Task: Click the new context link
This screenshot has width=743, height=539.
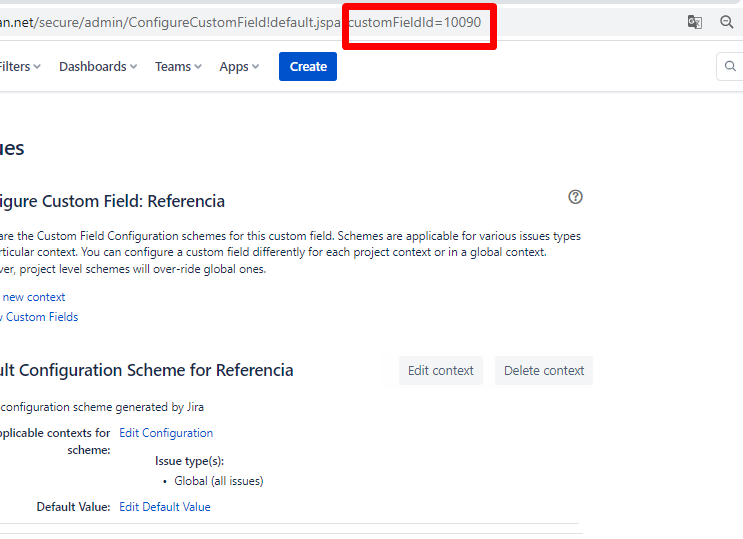Action: click(x=33, y=297)
